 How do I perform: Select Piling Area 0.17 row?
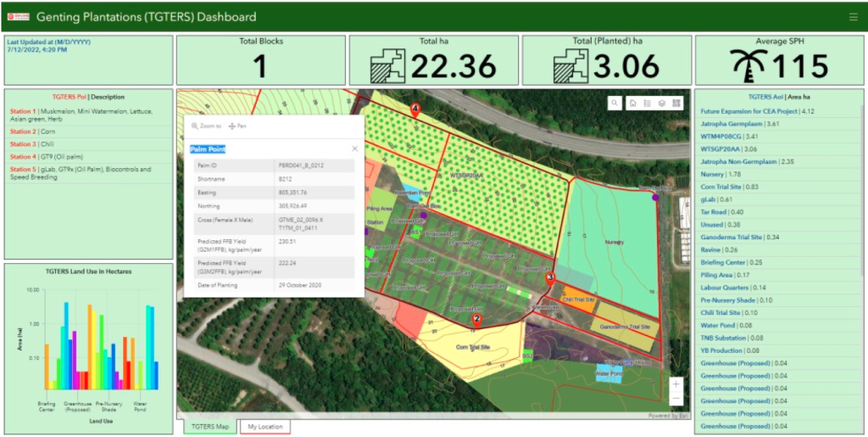(779, 275)
